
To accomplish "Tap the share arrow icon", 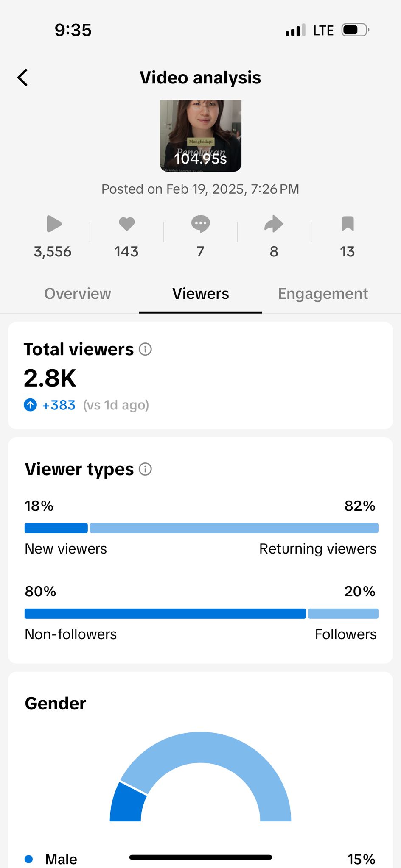I will [274, 224].
